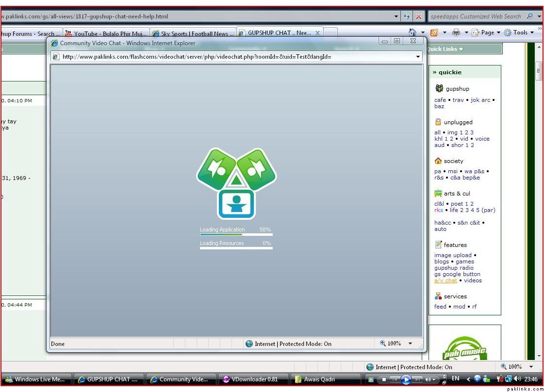
Task: Expand the video chat popup address dropdown
Action: [x=418, y=57]
